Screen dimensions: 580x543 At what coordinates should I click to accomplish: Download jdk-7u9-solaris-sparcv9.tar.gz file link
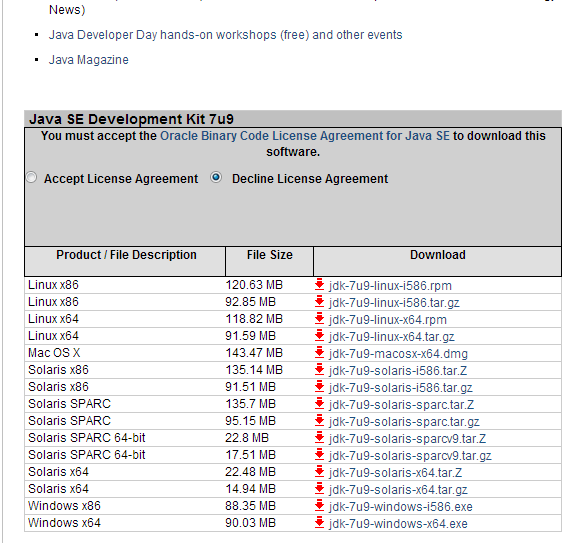click(410, 456)
